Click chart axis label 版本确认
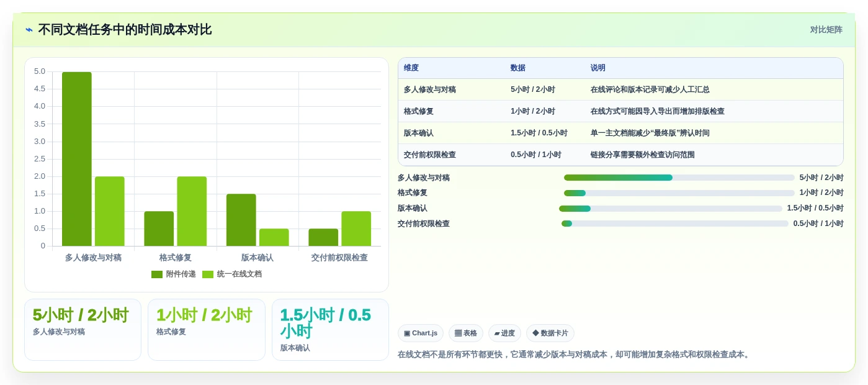 coord(257,257)
